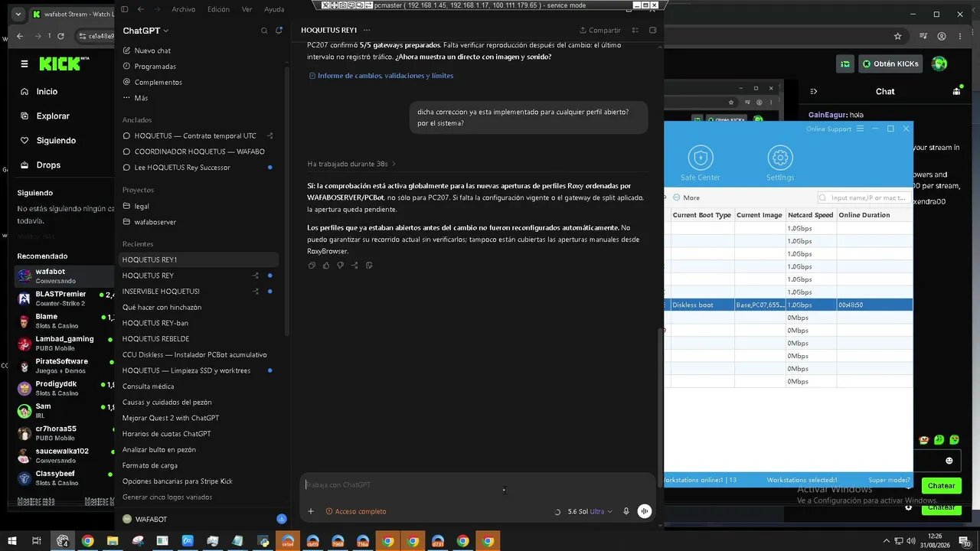Screen dimensions: 980x551
Task: Click the Compartir button
Action: (x=599, y=31)
